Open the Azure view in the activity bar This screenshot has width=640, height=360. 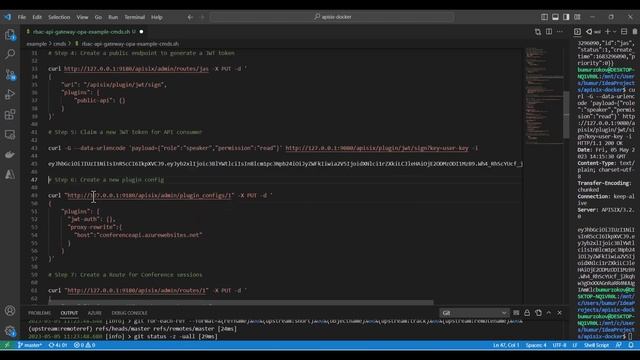click(x=10, y=174)
